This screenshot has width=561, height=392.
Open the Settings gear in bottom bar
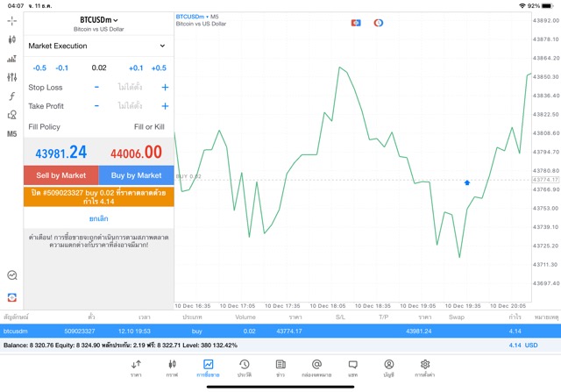(x=425, y=367)
